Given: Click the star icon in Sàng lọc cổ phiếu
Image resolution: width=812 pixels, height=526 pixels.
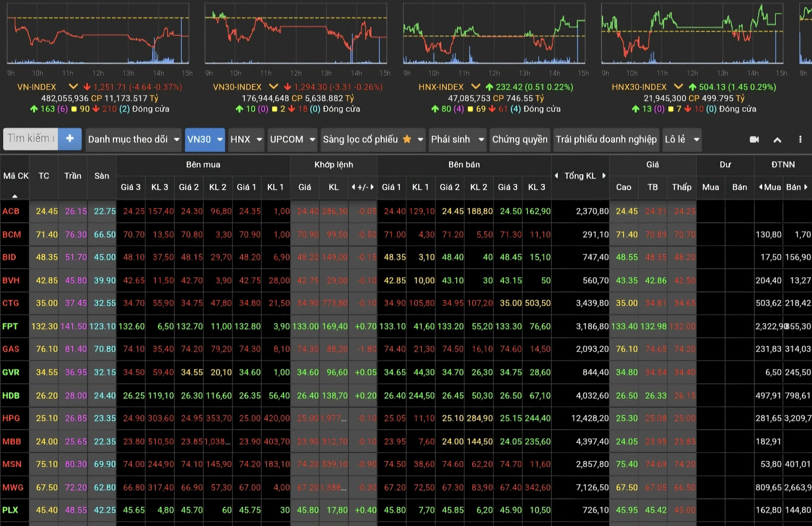Looking at the screenshot, I should coord(407,139).
